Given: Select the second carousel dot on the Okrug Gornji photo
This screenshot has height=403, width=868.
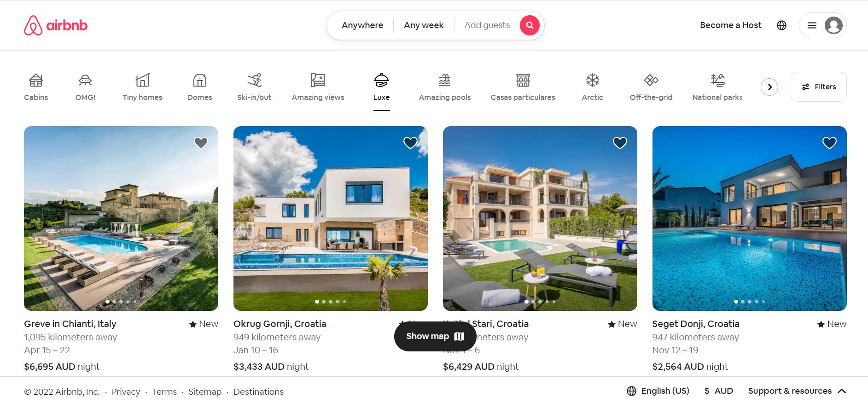Looking at the screenshot, I should 324,302.
